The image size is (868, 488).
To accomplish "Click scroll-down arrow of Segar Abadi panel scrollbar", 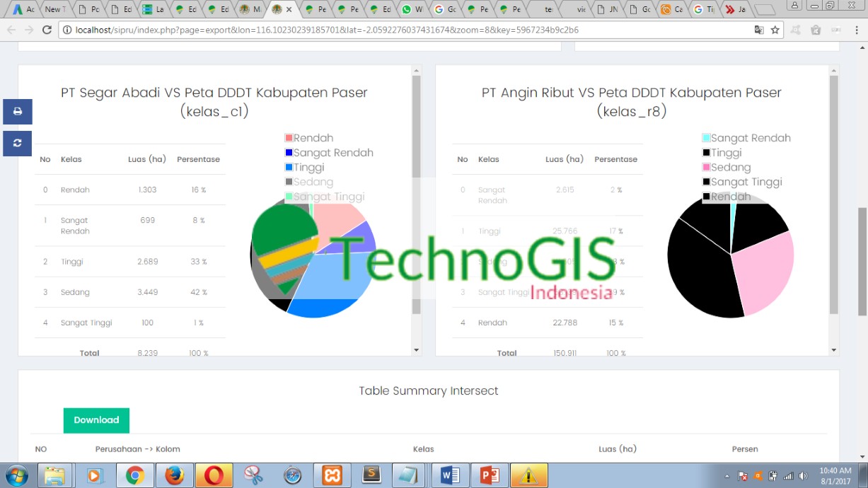I will (x=416, y=349).
